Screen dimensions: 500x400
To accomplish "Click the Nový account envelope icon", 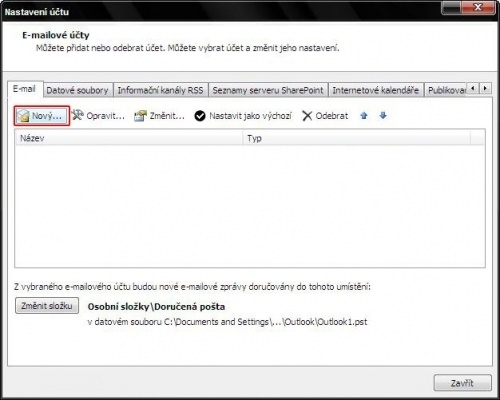I will [x=23, y=116].
